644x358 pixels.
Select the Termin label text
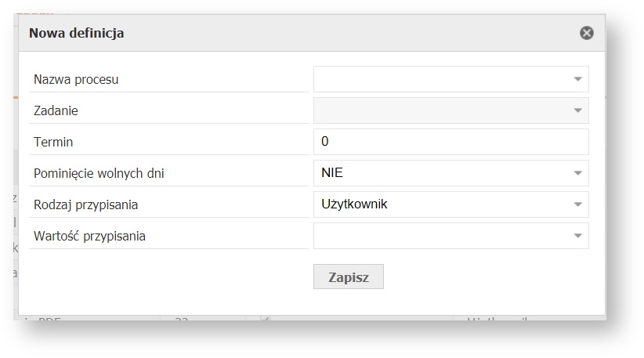coord(53,142)
